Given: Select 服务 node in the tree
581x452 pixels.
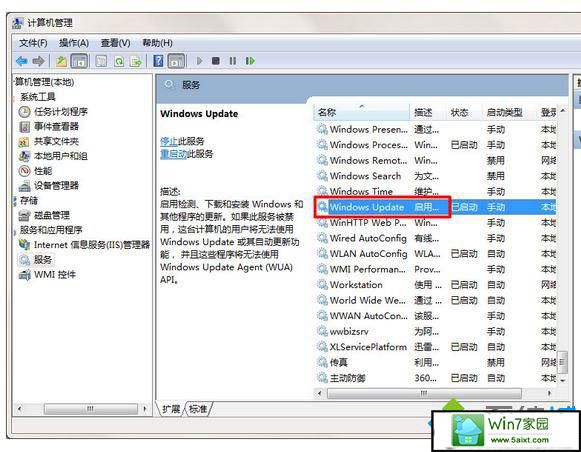Looking at the screenshot, I should point(36,260).
